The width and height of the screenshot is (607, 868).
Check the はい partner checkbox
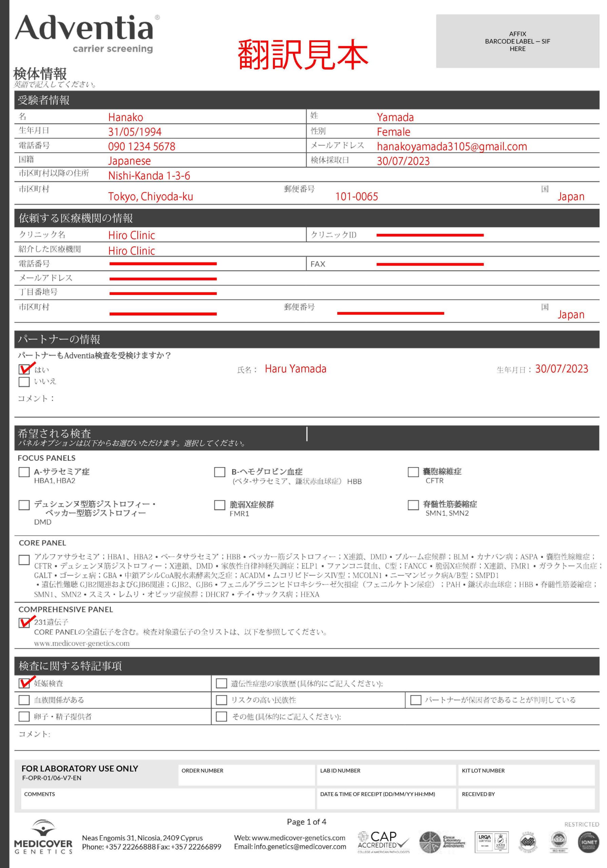[x=24, y=369]
